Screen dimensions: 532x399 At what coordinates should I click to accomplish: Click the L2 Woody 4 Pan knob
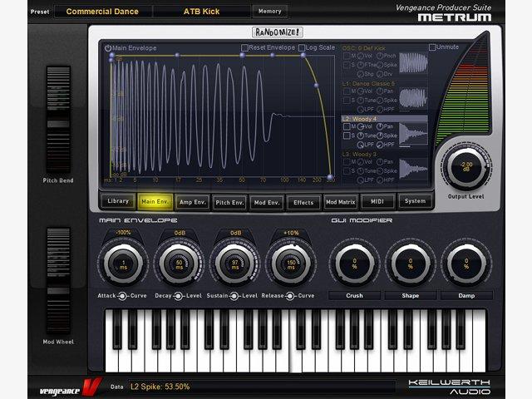click(x=380, y=126)
